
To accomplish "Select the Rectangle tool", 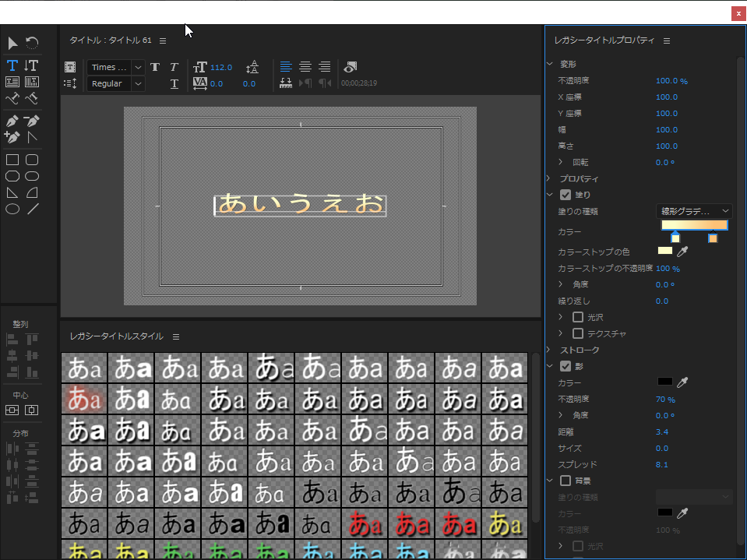I will coord(12,160).
